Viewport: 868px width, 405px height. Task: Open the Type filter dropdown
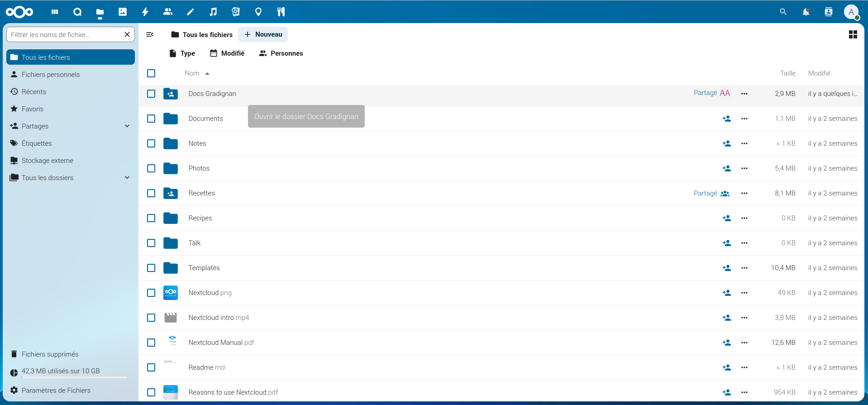[x=182, y=53]
